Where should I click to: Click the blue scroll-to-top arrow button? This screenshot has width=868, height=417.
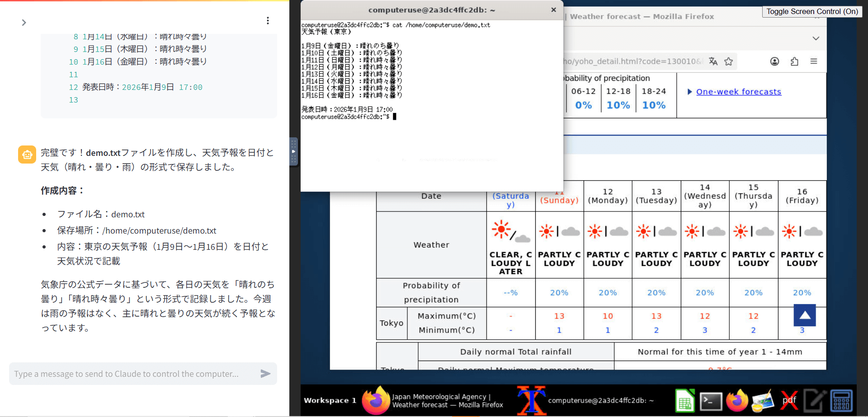click(805, 315)
